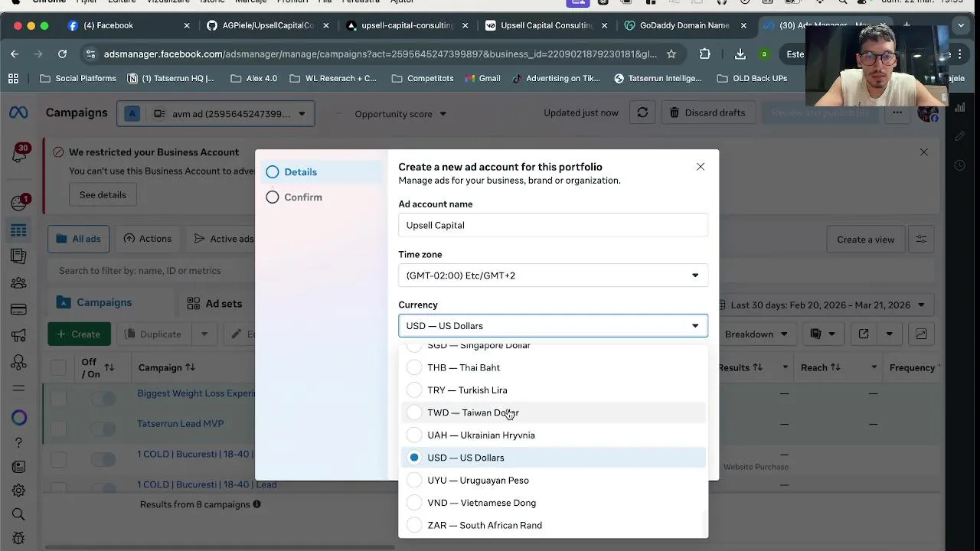
Task: Open Advertising megaphone icon in sidebar
Action: tap(19, 335)
